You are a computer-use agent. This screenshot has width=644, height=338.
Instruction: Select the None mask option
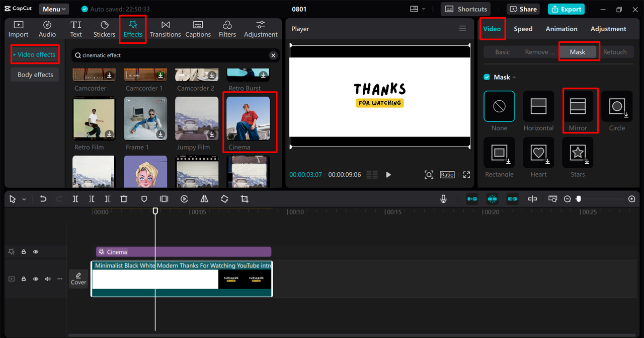499,106
